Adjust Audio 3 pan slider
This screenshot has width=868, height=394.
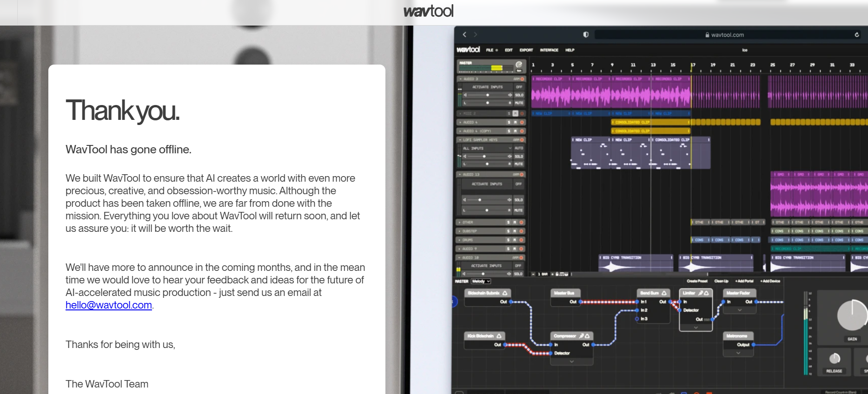click(x=487, y=103)
